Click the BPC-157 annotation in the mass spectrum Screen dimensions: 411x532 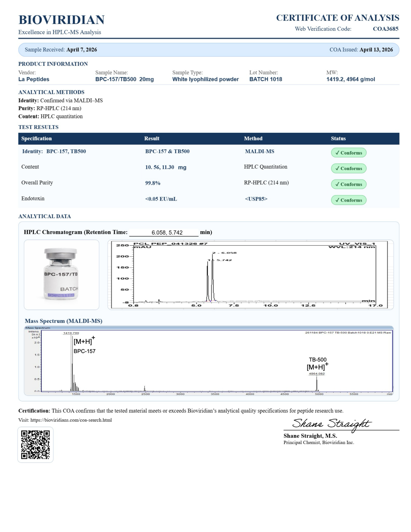tap(85, 351)
